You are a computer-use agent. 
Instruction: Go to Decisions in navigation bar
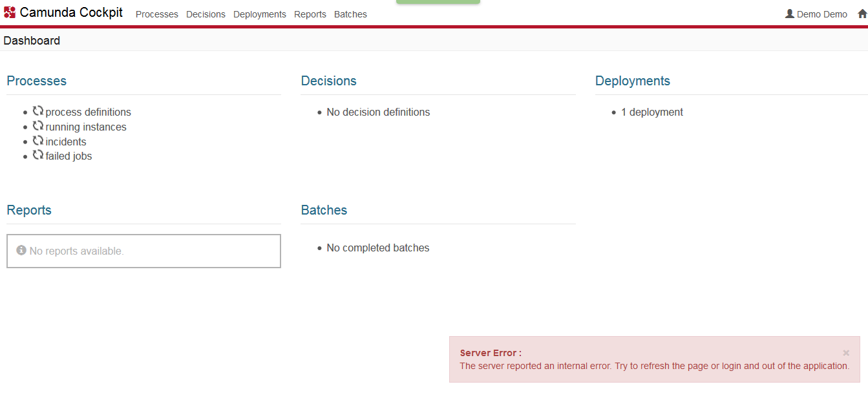pyautogui.click(x=206, y=14)
